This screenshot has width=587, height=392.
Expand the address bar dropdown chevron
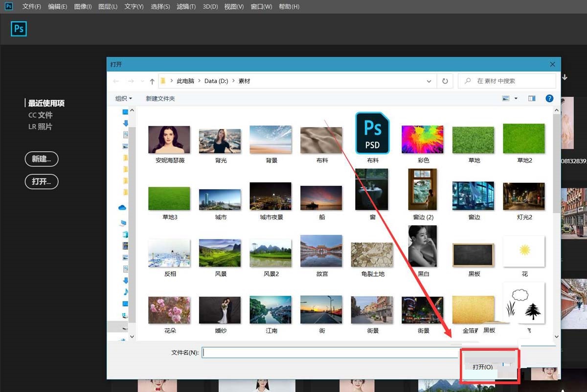click(429, 81)
